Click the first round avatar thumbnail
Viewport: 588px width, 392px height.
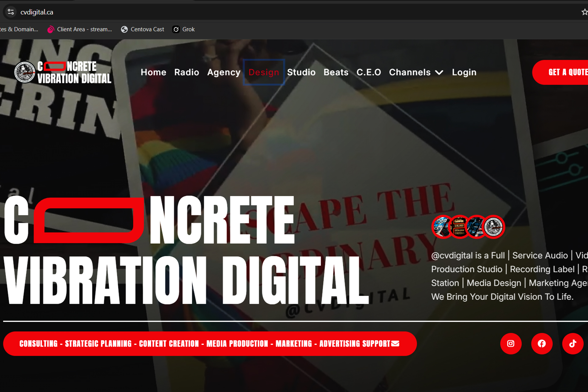442,227
